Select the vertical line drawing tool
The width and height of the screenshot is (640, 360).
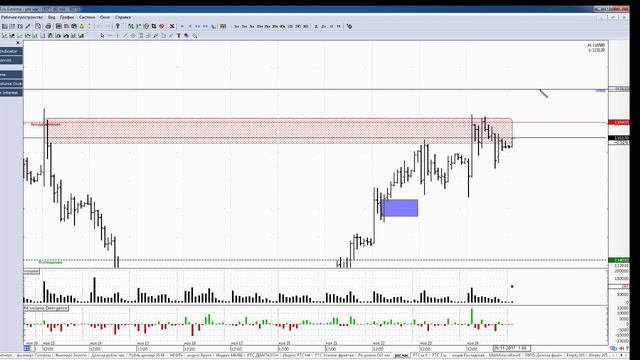(x=118, y=36)
